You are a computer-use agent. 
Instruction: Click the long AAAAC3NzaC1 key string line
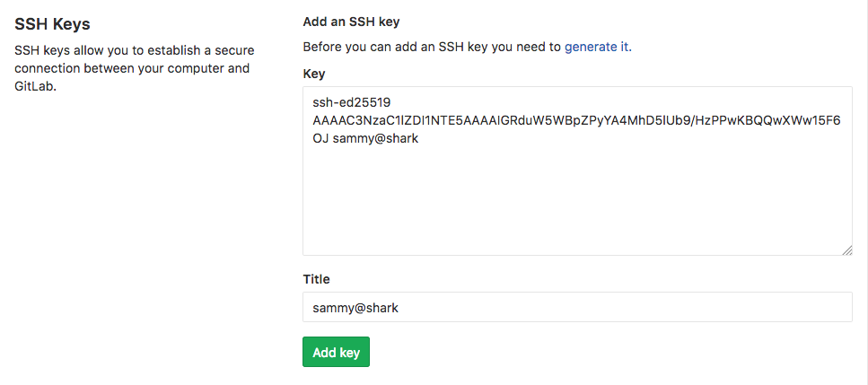[576, 120]
